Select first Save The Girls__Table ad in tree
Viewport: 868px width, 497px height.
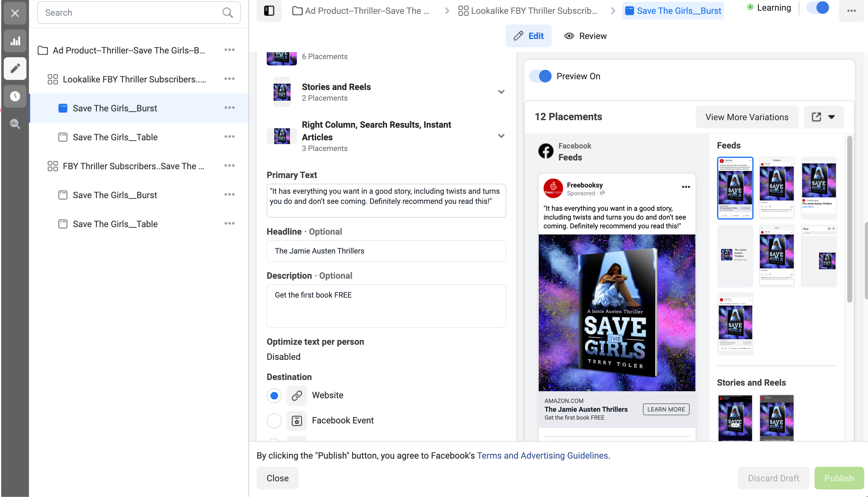click(x=115, y=137)
